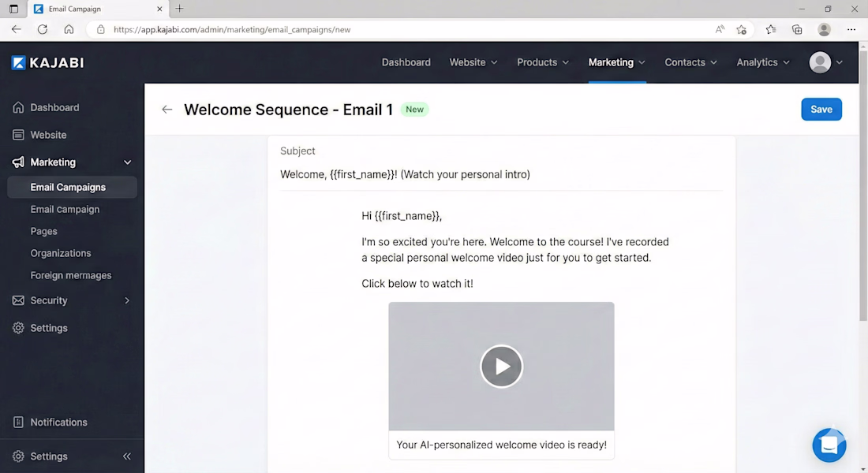The image size is (868, 473).
Task: Click the page vertical scrollbar
Action: 863,185
